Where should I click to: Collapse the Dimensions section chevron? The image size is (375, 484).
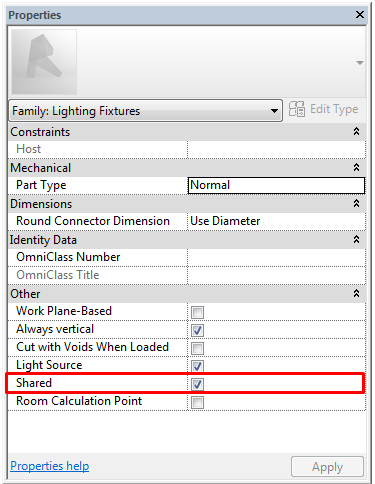coord(356,203)
